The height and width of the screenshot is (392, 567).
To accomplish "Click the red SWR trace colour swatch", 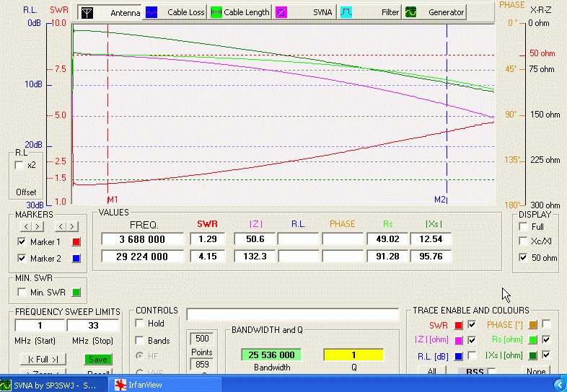I will tap(457, 325).
